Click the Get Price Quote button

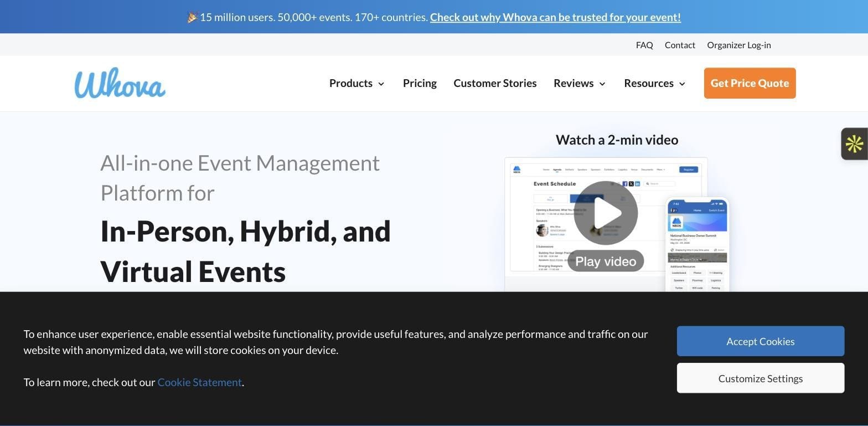[x=750, y=83]
